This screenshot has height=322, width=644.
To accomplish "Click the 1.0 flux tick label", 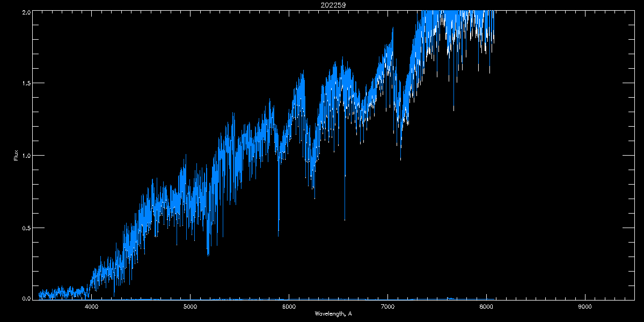I will (25, 156).
